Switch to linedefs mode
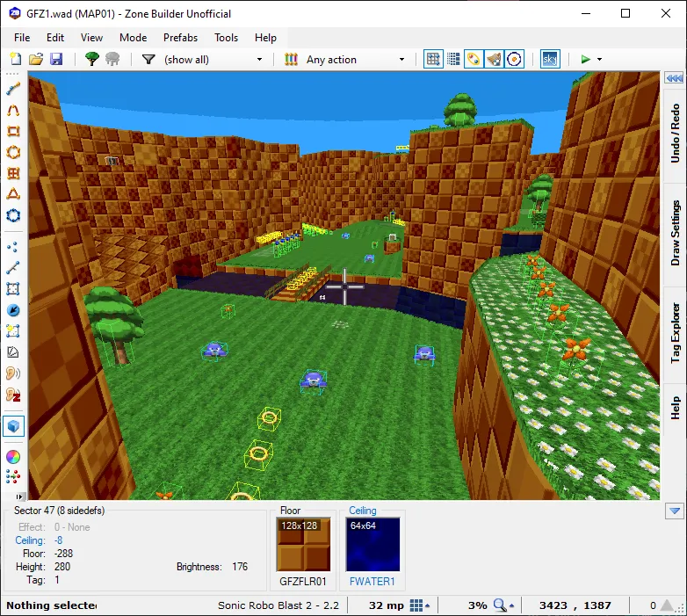Screen dimensions: 687x616 tap(13, 268)
